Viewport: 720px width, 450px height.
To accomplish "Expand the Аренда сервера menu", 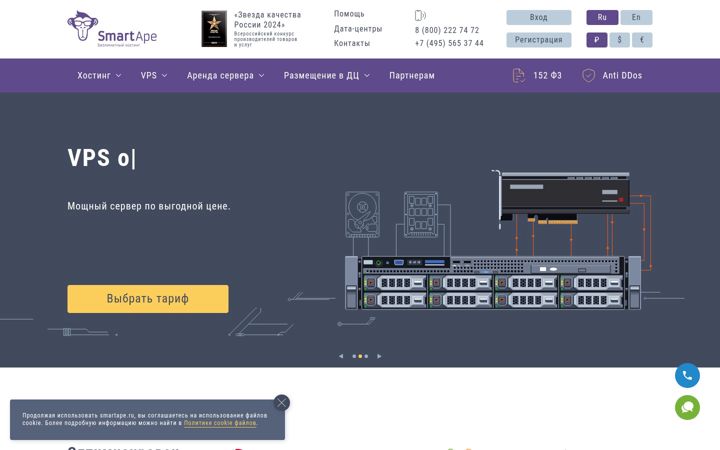I will point(225,75).
